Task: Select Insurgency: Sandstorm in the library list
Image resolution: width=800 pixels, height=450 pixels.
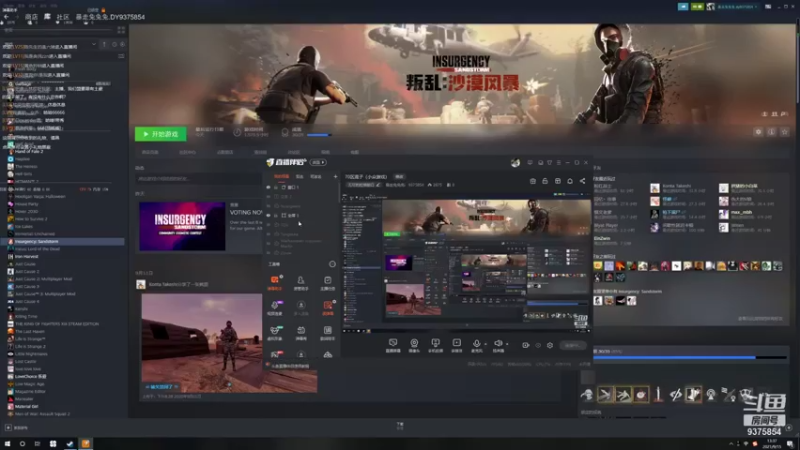Action: coord(62,241)
